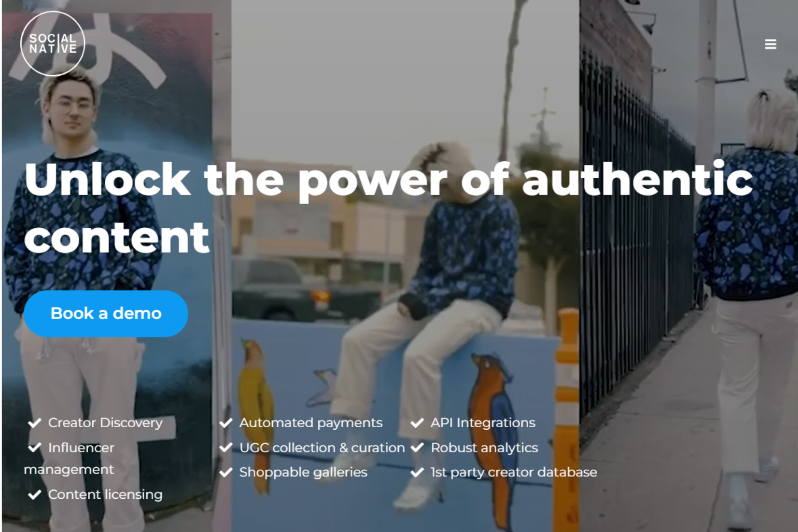Viewport: 798px width, 532px height.
Task: Click checkmark beside Creator Discovery
Action: 34,423
